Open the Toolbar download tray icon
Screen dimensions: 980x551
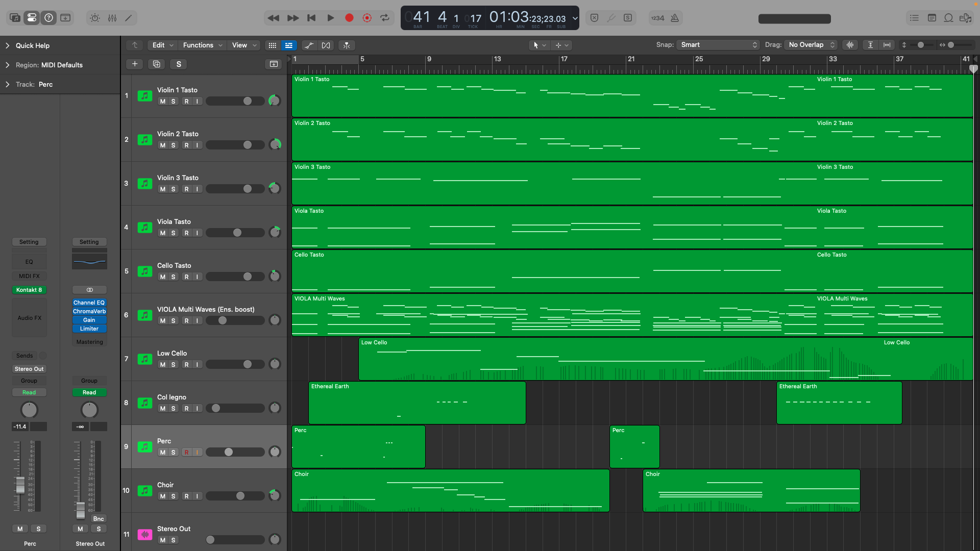pos(65,18)
